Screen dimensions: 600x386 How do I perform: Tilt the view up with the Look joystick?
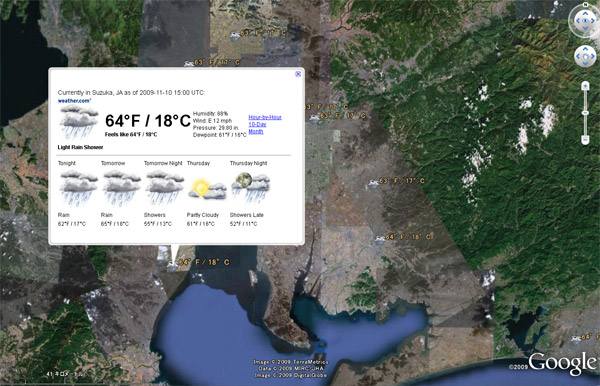pos(585,13)
